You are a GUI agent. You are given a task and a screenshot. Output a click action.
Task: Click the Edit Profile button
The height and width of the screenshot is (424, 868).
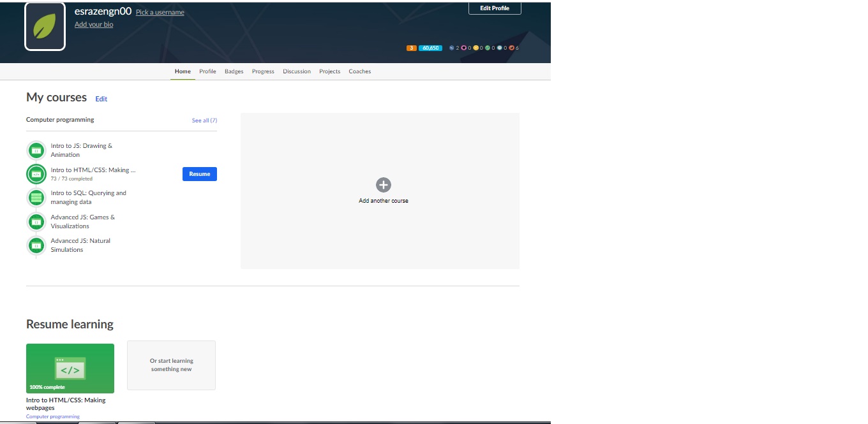point(495,8)
